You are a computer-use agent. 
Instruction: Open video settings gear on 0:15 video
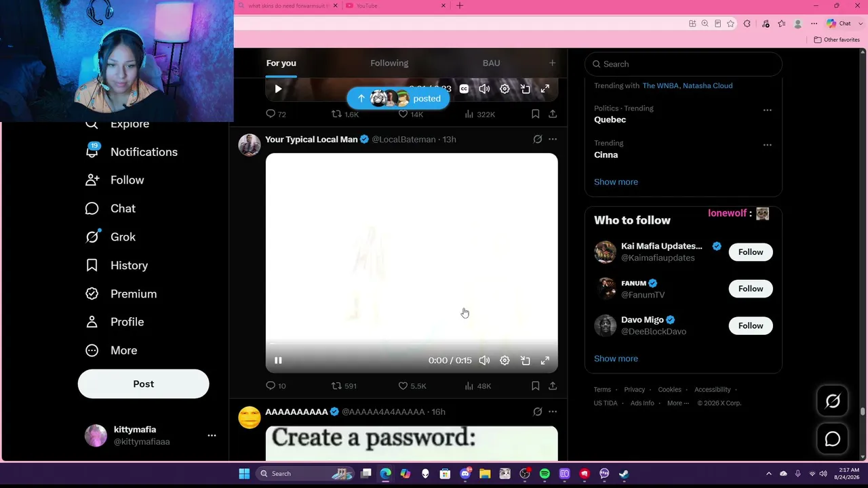point(505,361)
